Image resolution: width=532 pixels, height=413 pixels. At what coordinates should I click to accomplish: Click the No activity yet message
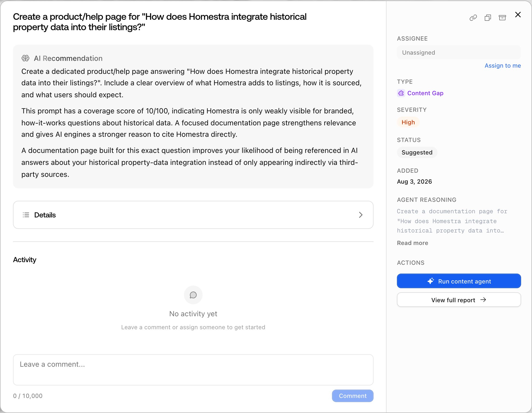coord(193,314)
